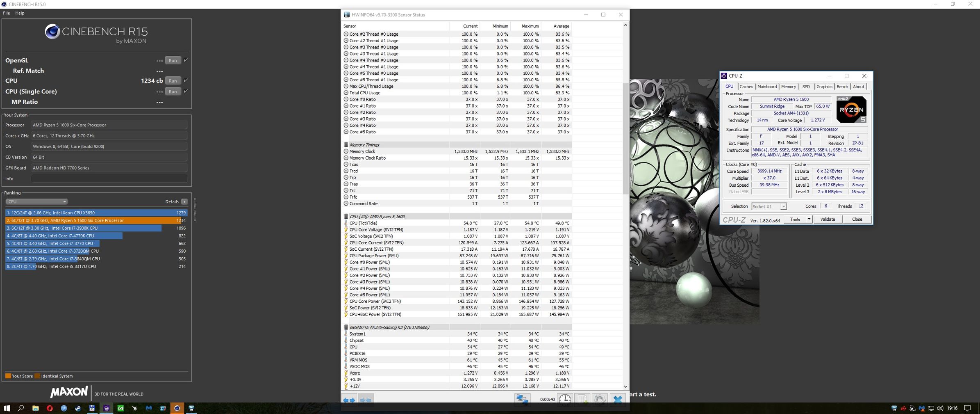
Task: Open CPU-Z Tools dropdown arrow
Action: 809,219
